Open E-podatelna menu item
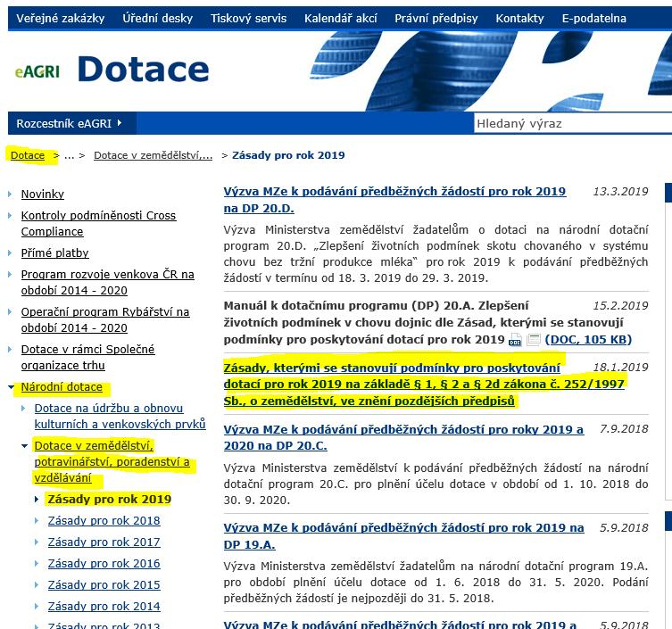Image resolution: width=672 pixels, height=629 pixels. click(x=594, y=19)
